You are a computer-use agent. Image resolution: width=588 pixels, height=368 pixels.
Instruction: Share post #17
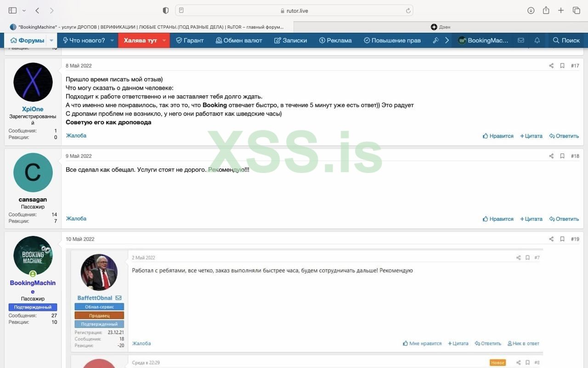click(x=551, y=66)
